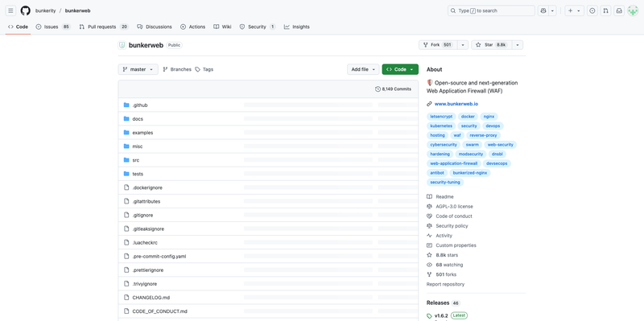644x321 pixels.
Task: Open the .gitleaksignore file
Action: click(148, 228)
